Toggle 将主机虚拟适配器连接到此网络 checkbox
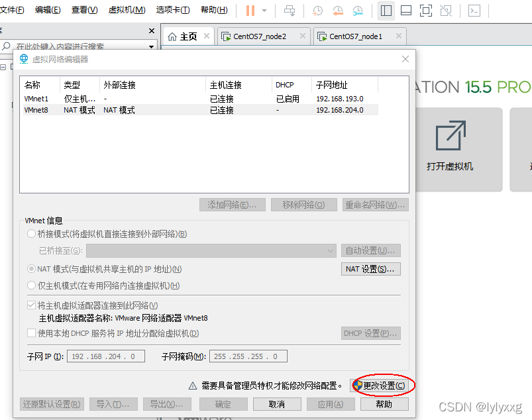Image resolution: width=532 pixels, height=420 pixels. [x=31, y=305]
